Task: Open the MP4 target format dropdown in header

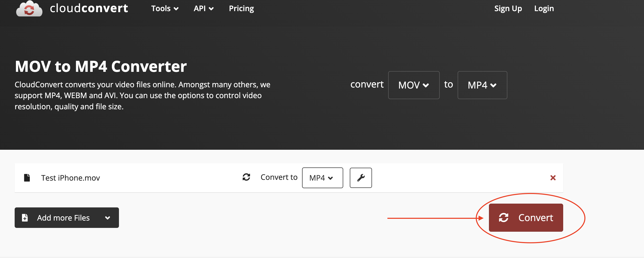Action: pos(482,85)
